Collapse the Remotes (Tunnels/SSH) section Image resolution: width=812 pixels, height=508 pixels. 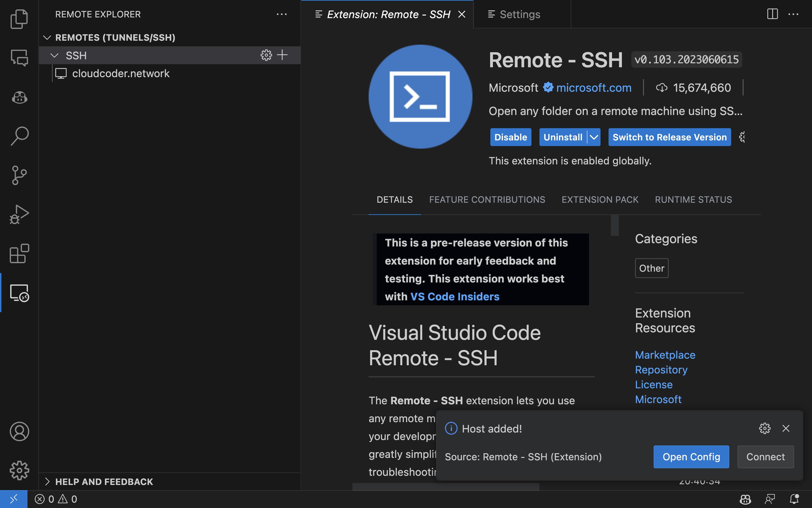(47, 37)
